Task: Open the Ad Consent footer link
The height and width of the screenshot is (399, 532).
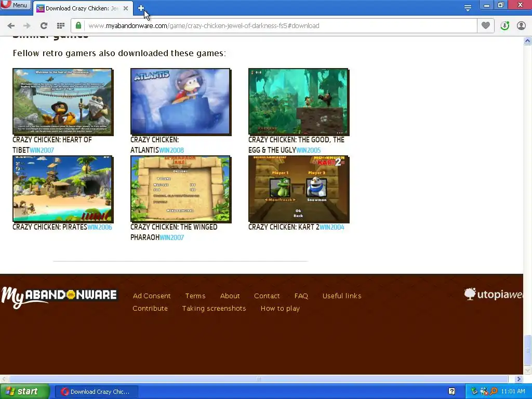Action: (x=152, y=296)
